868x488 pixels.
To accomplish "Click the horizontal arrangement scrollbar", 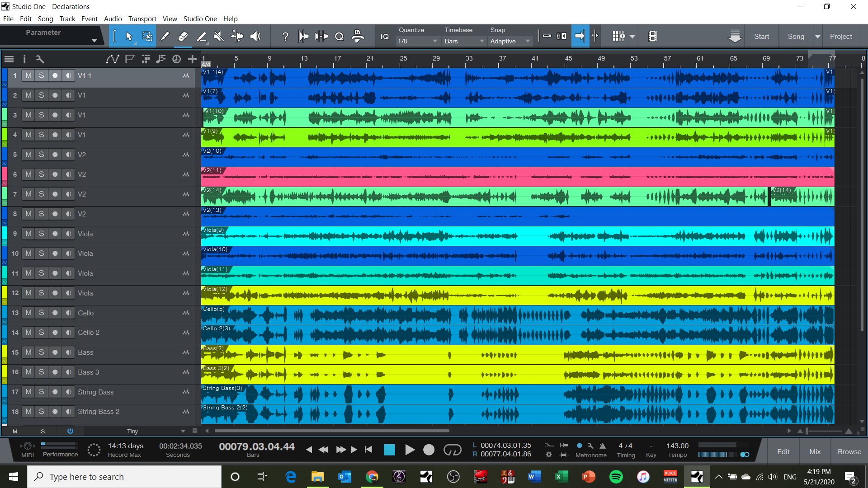I will pyautogui.click(x=332, y=431).
